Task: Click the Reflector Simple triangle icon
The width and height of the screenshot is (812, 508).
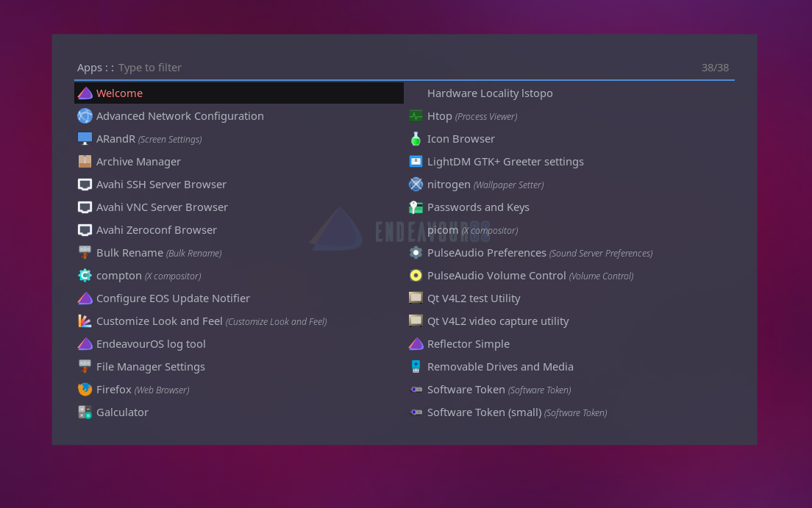Action: 416,344
